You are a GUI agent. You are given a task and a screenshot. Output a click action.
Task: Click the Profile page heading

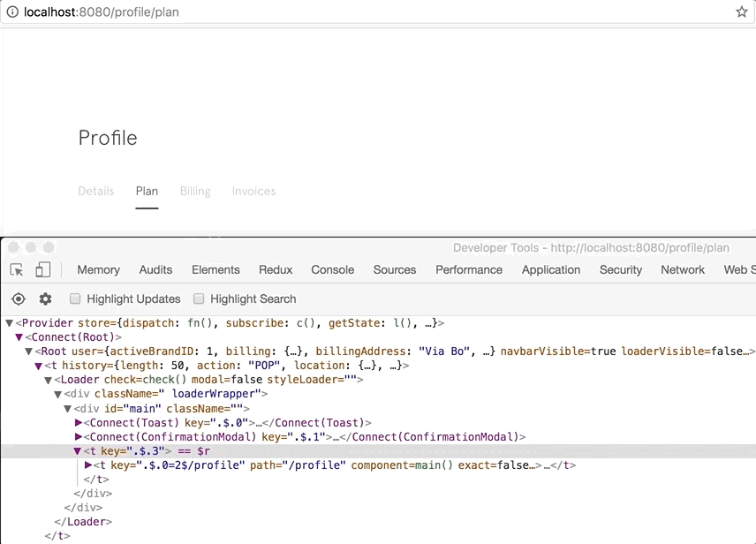pyautogui.click(x=108, y=138)
